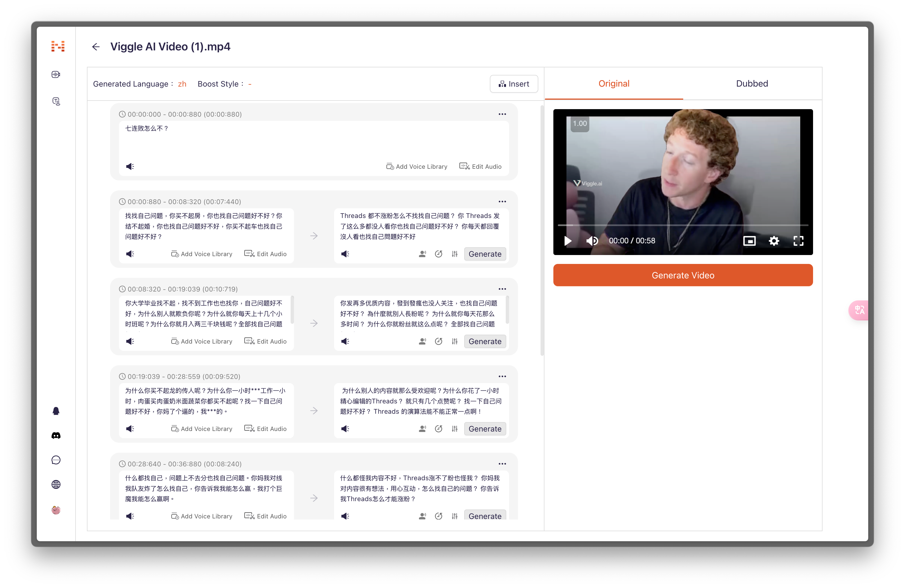Play translated audio of 00:00:880 segment
905x588 pixels.
point(345,254)
